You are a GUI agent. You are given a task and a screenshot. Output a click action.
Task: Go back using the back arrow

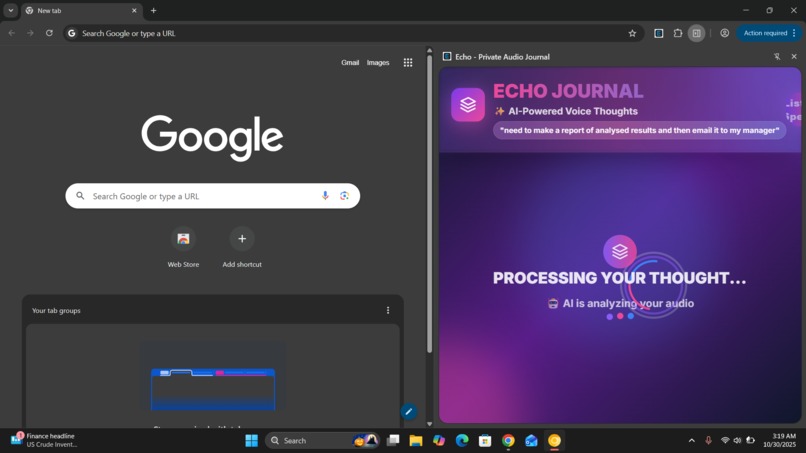pyautogui.click(x=12, y=33)
